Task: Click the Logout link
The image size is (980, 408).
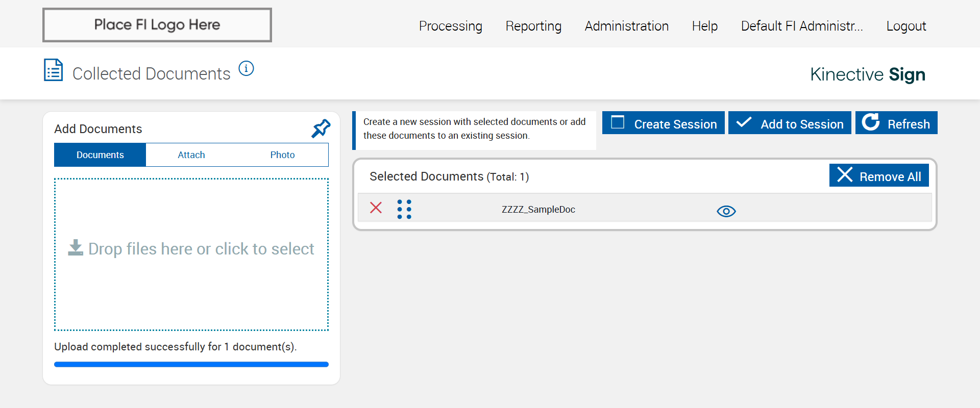Action: point(906,26)
